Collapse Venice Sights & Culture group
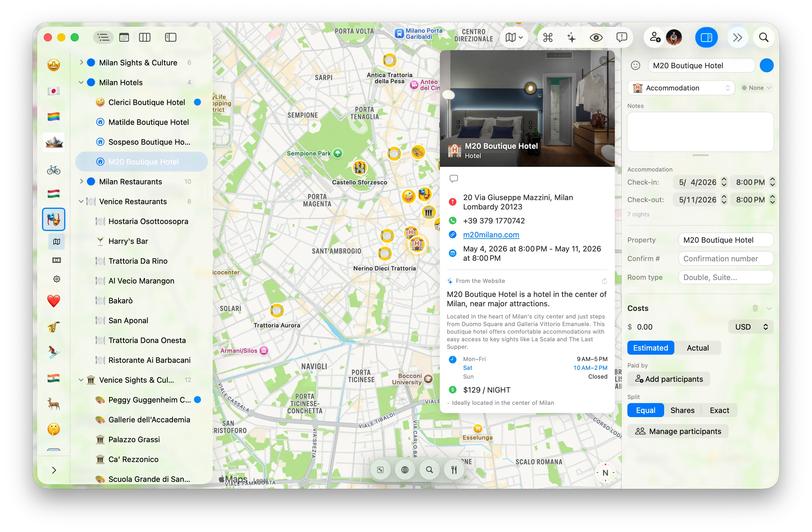 pyautogui.click(x=81, y=380)
